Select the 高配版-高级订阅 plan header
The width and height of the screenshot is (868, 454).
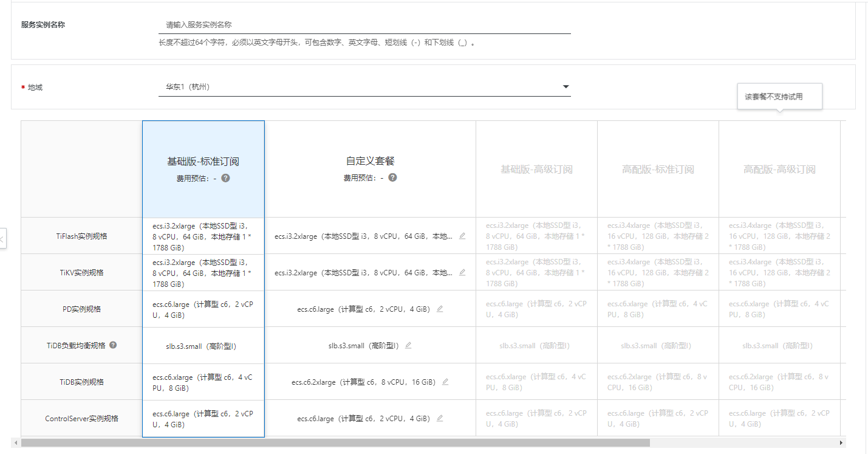(779, 169)
